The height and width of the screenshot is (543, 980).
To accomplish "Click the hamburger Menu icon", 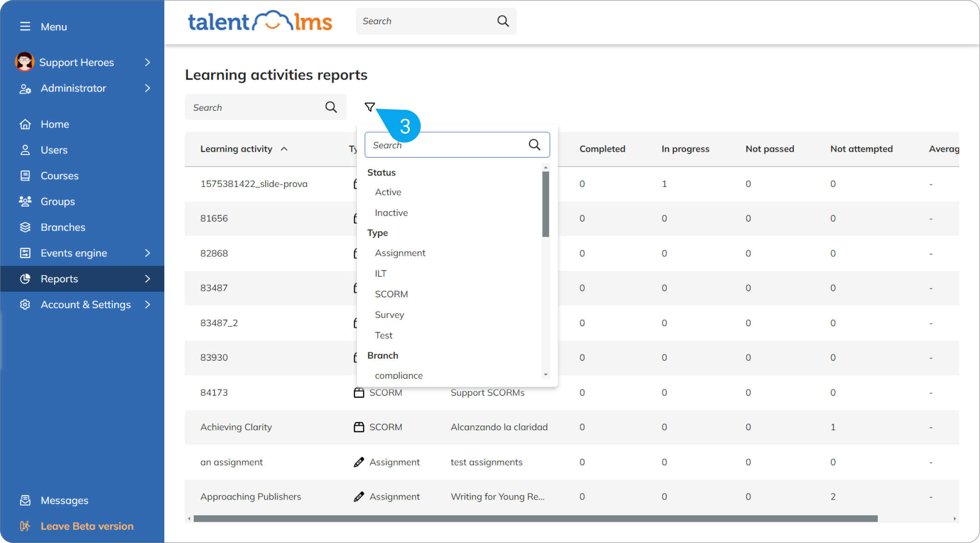I will coord(25,26).
